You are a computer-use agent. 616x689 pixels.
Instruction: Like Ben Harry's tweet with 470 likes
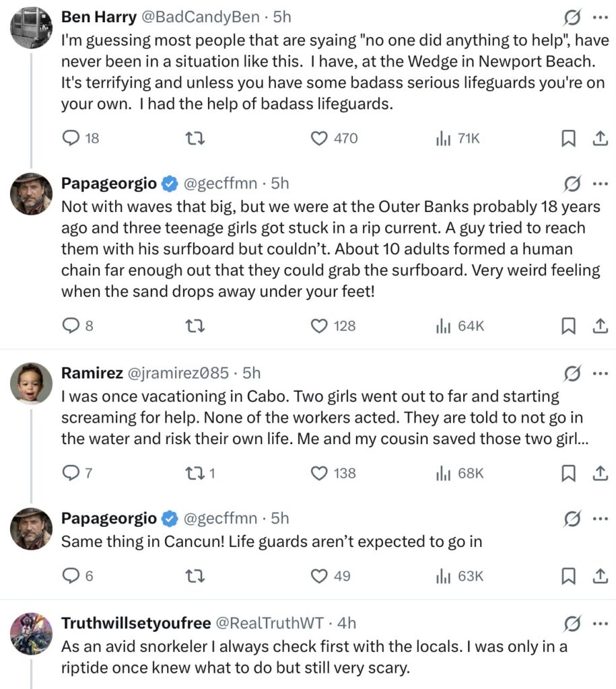[320, 139]
